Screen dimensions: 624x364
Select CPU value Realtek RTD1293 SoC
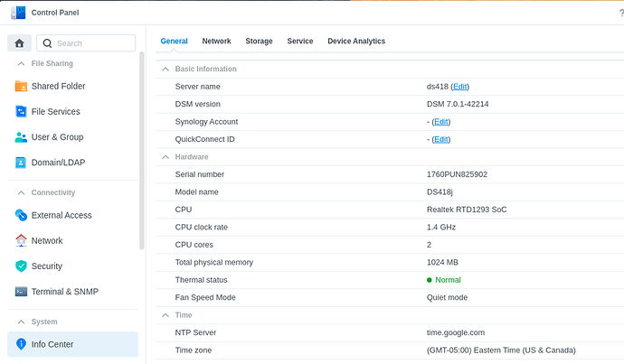click(467, 210)
